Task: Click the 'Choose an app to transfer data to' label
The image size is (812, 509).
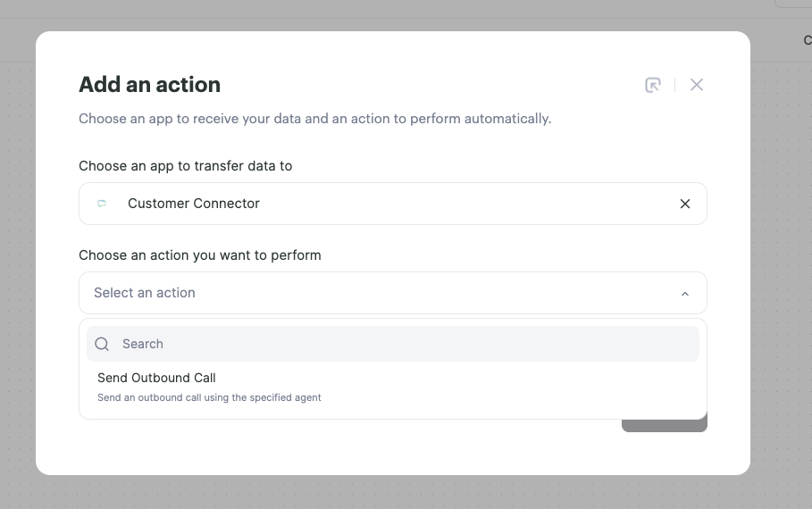Action: (x=186, y=166)
